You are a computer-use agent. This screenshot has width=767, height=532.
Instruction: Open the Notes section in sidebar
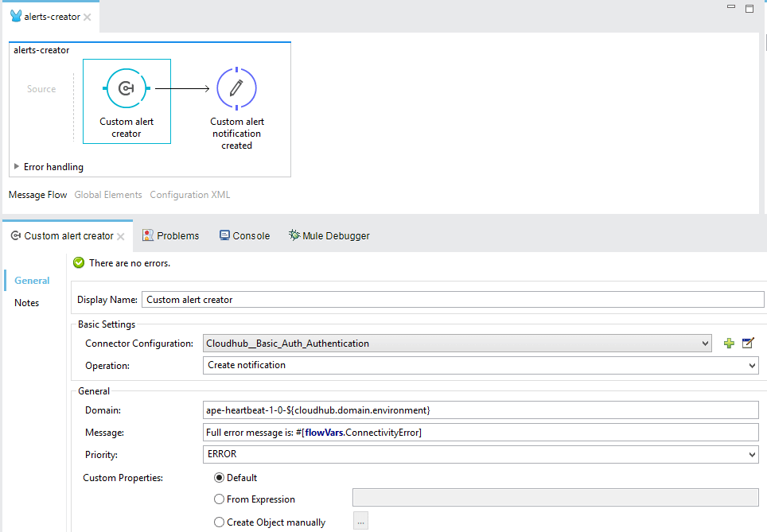[x=26, y=303]
